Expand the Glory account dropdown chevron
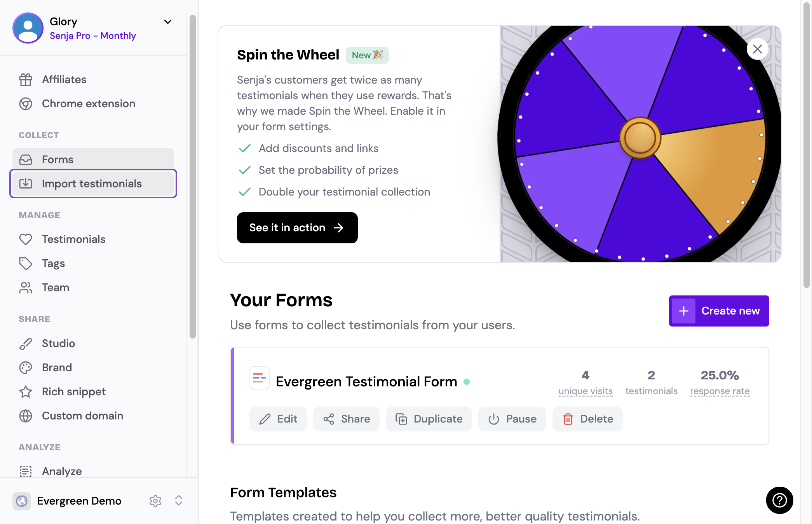812x524 pixels. [x=168, y=22]
